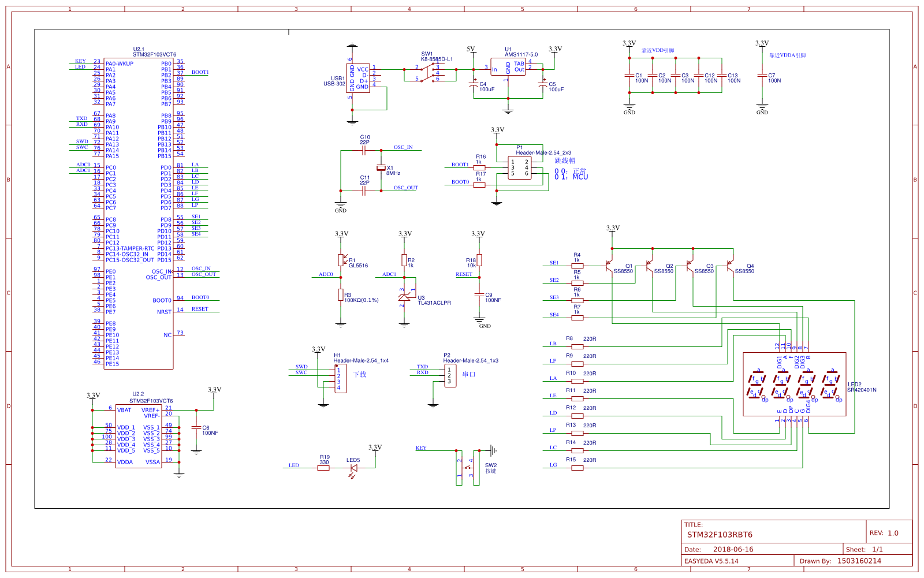Screen dimensions: 924x578
Task: Select the SW2 push button symbol
Action: coord(468,468)
